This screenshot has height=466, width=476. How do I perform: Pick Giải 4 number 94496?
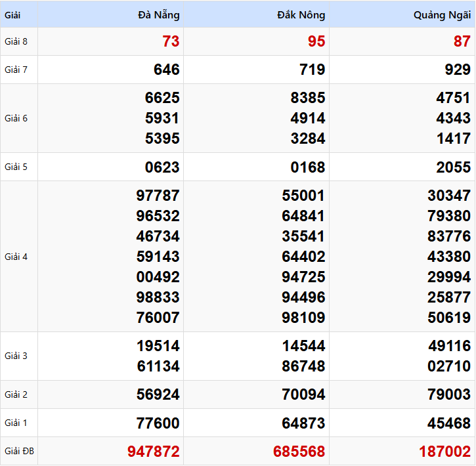click(303, 297)
